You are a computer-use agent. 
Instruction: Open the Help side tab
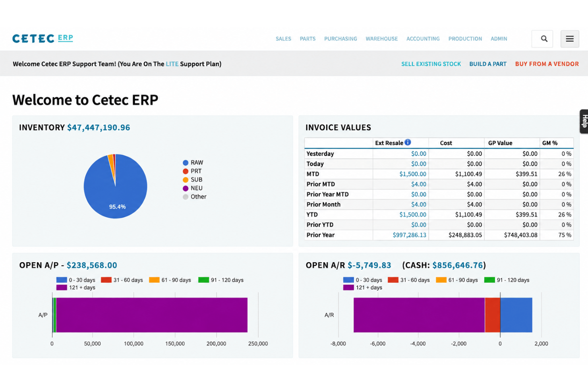pos(584,121)
